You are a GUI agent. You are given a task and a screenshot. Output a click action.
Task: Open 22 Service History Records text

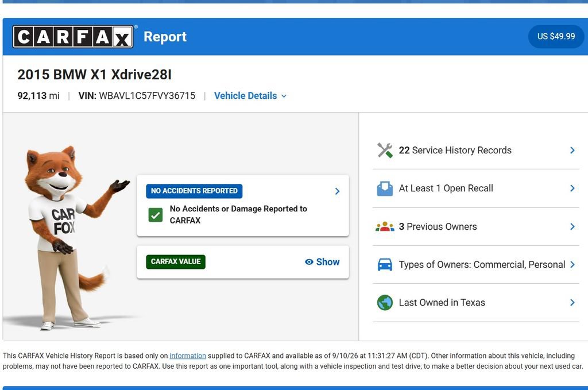[455, 150]
